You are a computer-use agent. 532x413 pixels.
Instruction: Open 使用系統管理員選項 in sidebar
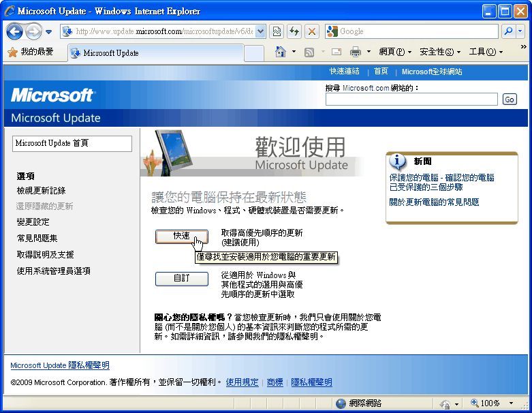[53, 271]
